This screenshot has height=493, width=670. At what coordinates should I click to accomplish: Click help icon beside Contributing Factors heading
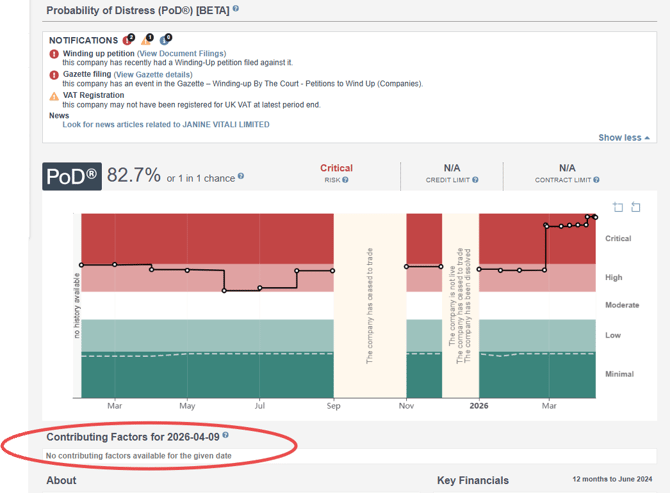coord(226,437)
